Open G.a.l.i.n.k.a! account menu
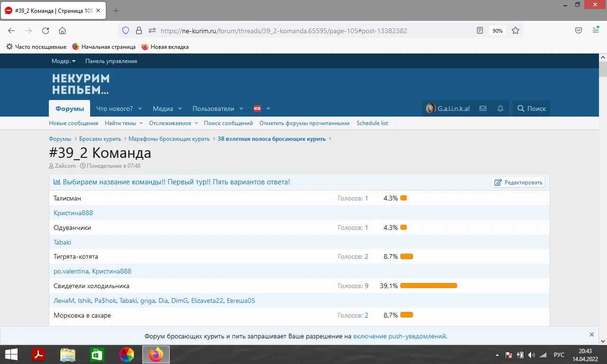The width and height of the screenshot is (607, 364). [448, 109]
